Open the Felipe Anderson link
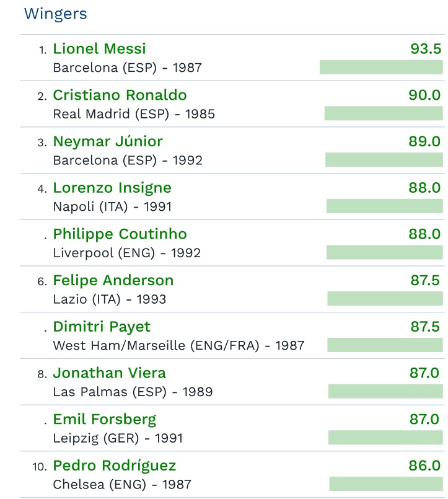This screenshot has width=448, height=499. pos(113,280)
